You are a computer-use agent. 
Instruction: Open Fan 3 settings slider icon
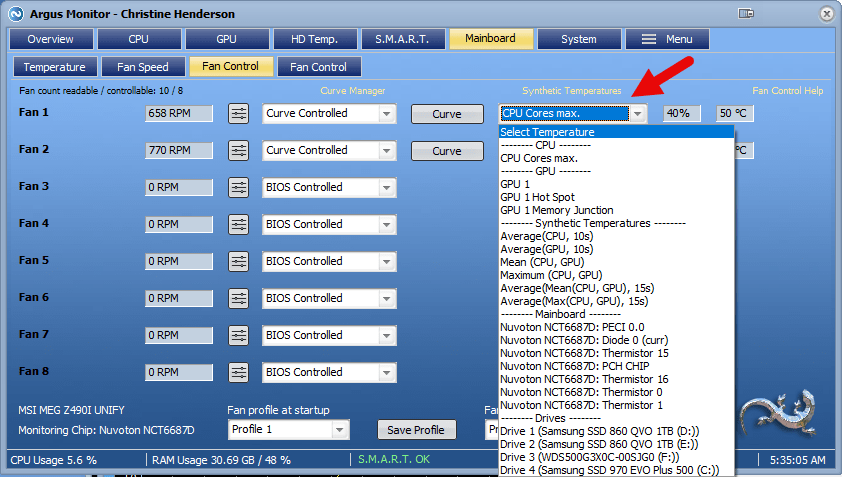[238, 187]
